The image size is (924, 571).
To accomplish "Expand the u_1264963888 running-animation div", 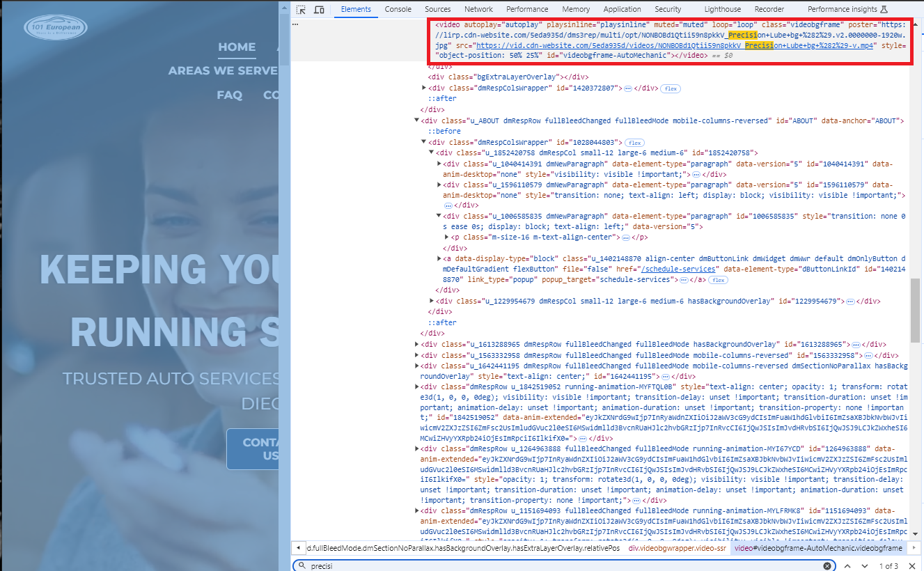I will point(417,449).
